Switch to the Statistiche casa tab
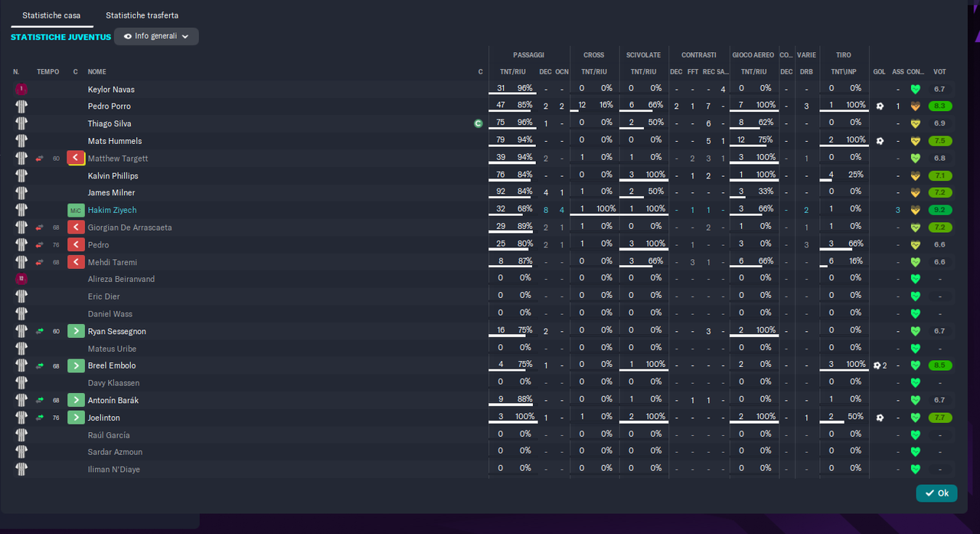This screenshot has width=980, height=534. pos(51,15)
